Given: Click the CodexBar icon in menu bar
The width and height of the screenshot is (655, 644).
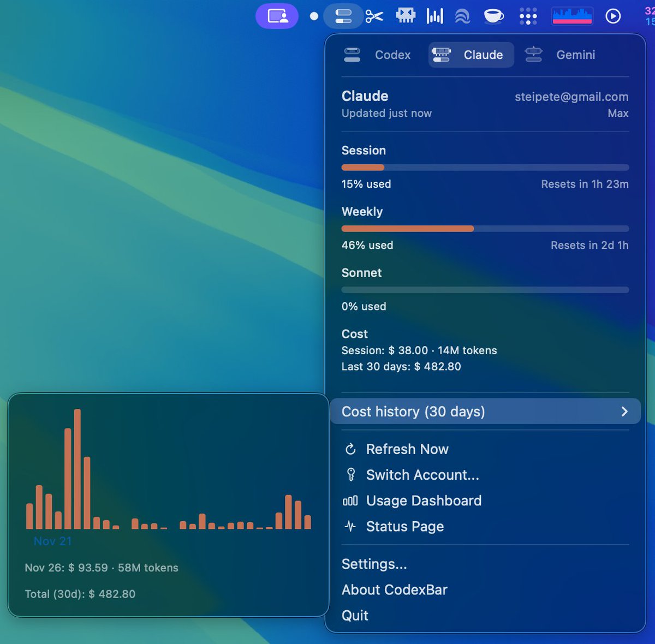Looking at the screenshot, I should point(343,16).
